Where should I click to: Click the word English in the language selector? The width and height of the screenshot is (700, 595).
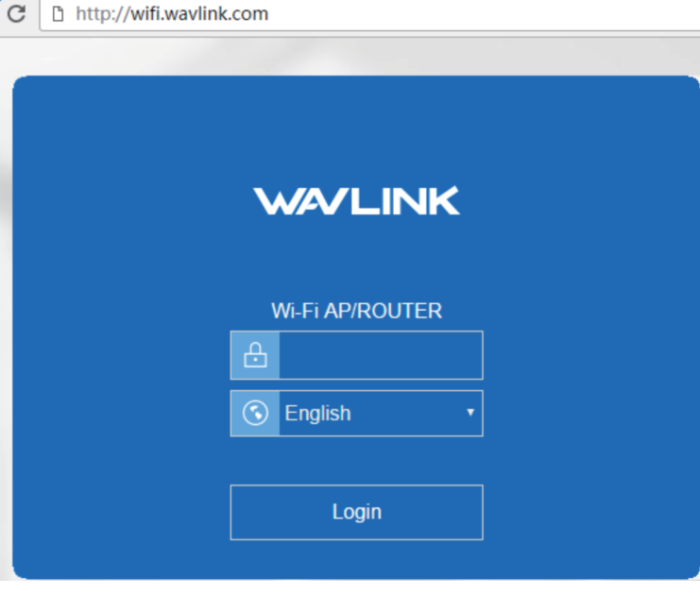(x=317, y=414)
